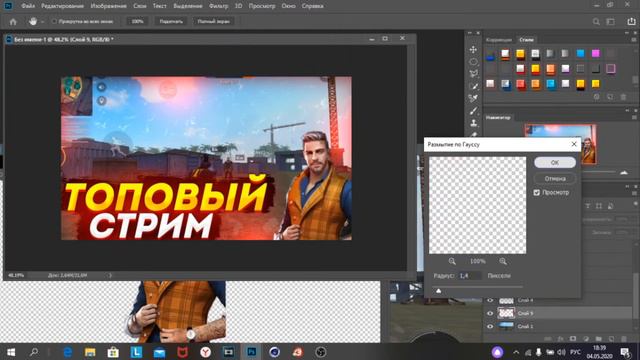
Task: Click the Радиус input field
Action: 469,276
